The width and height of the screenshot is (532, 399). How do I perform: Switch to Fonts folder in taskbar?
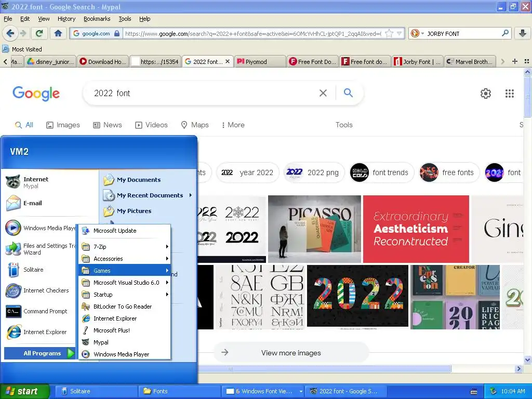180,391
